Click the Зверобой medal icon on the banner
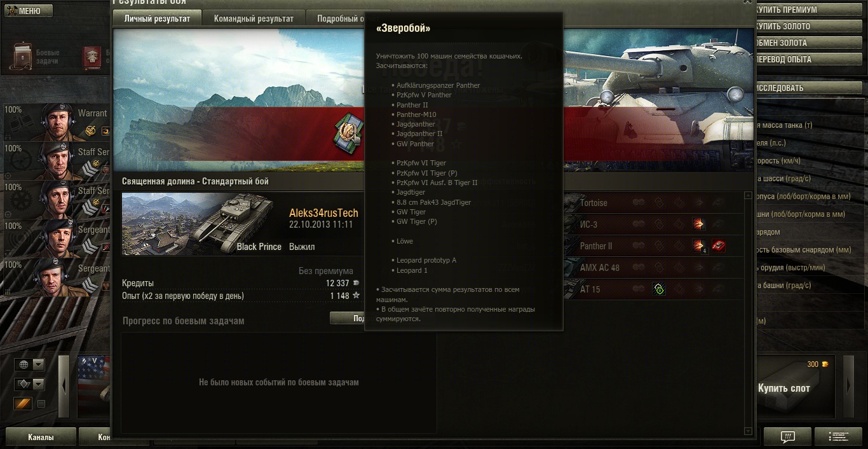The height and width of the screenshot is (449, 868). (x=348, y=134)
